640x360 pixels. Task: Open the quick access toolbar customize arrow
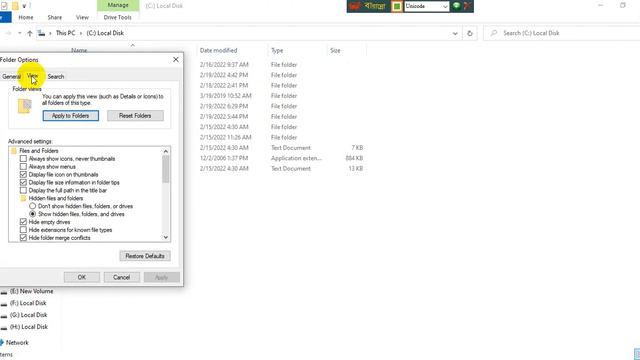point(24,6)
